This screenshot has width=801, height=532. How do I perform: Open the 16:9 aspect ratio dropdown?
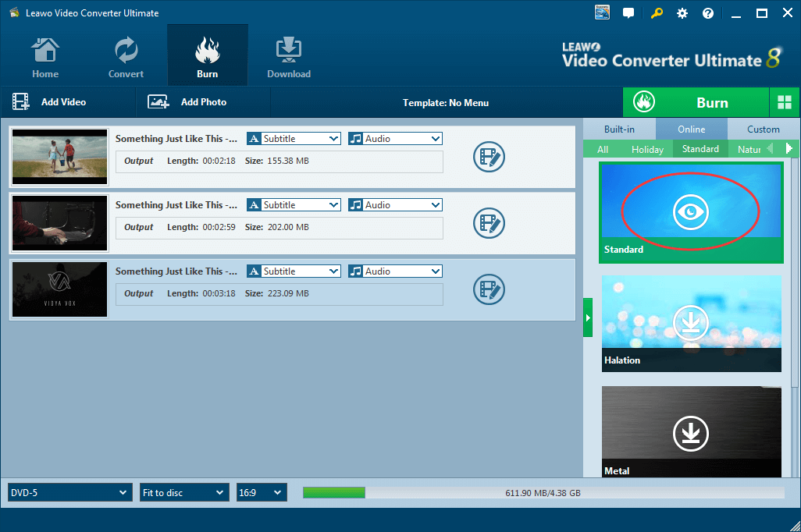(261, 493)
